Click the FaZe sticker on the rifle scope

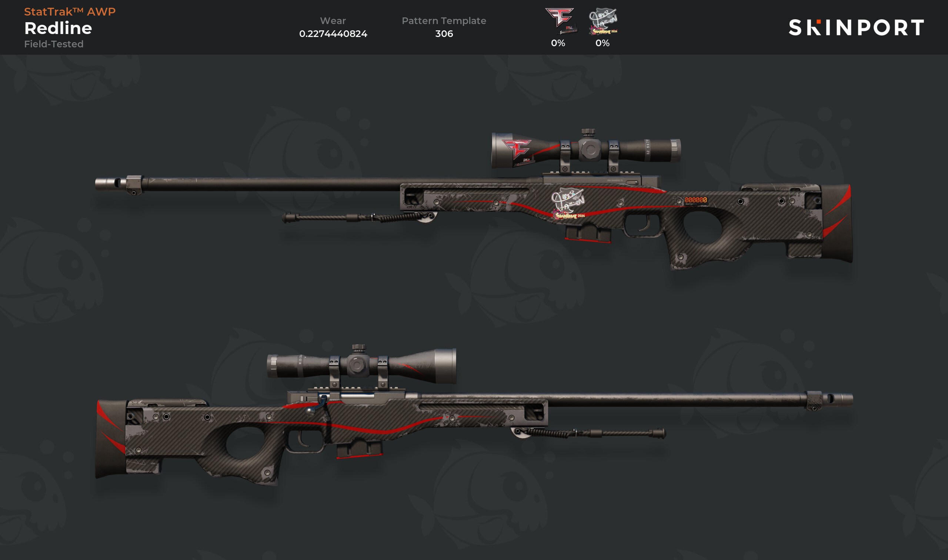coord(517,150)
